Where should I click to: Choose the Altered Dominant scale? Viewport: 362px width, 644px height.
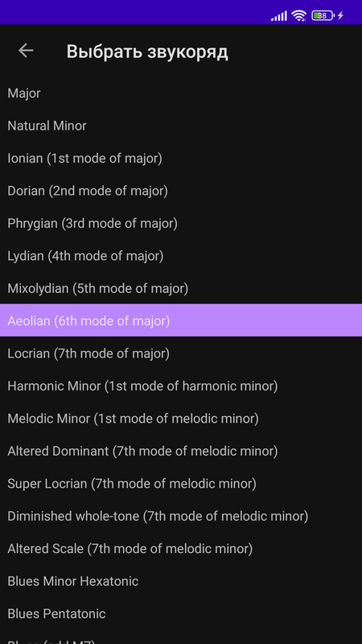181,451
